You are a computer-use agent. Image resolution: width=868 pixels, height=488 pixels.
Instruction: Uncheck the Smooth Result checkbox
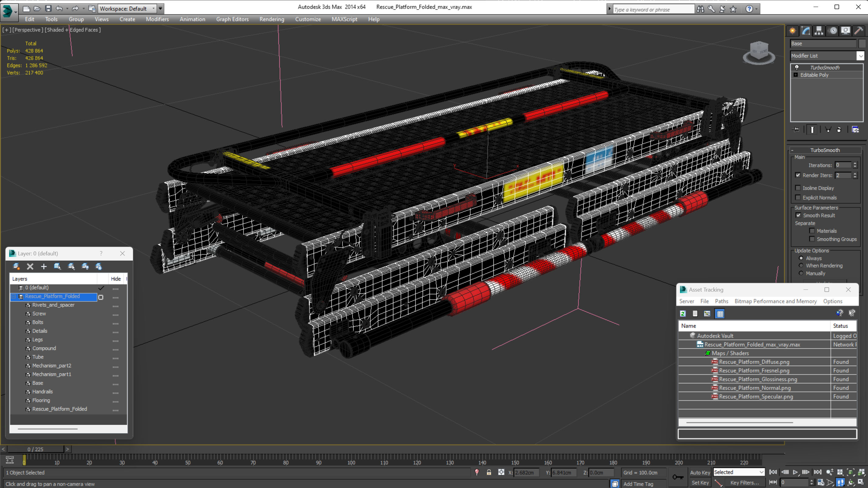pyautogui.click(x=798, y=215)
